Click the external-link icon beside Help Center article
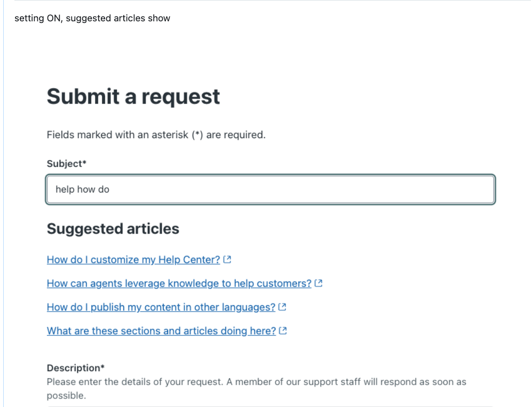The image size is (532, 407). pos(227,260)
